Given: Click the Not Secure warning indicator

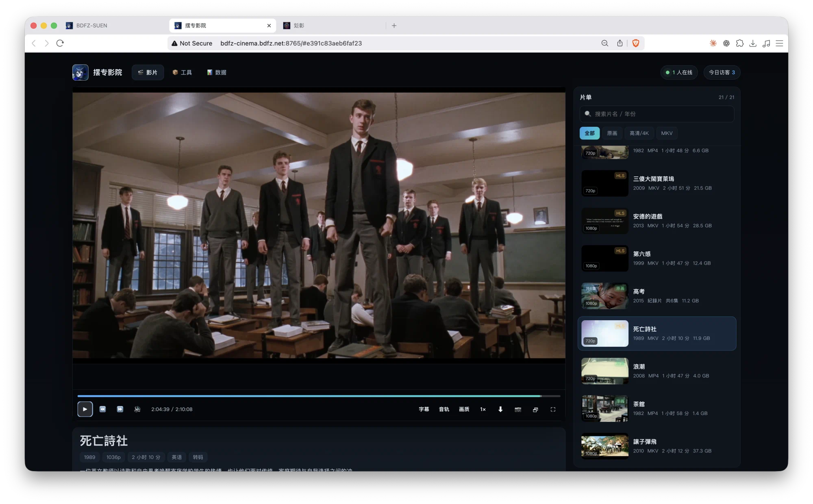Looking at the screenshot, I should [192, 43].
